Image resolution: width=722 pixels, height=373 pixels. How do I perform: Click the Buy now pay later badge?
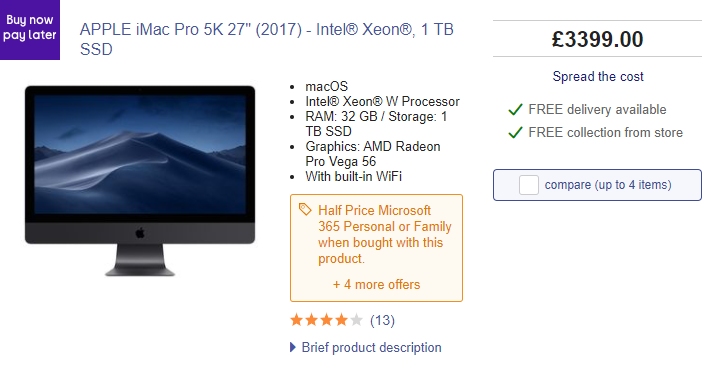click(29, 30)
